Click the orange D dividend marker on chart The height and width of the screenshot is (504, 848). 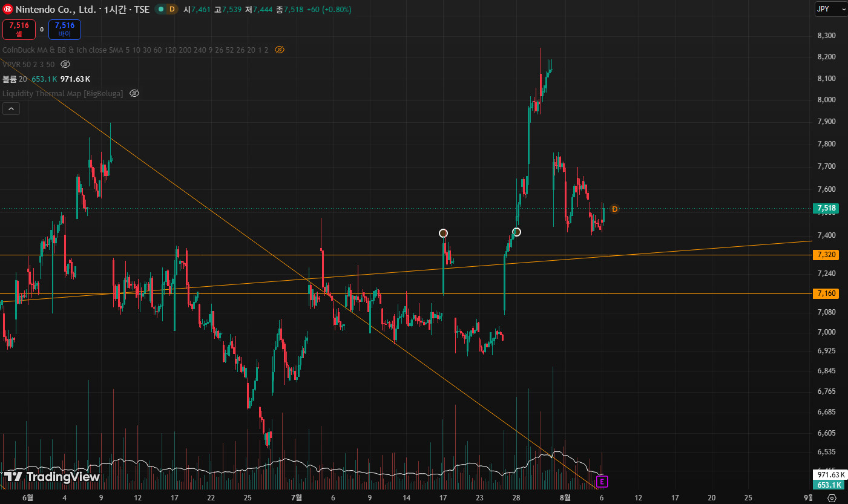(614, 209)
